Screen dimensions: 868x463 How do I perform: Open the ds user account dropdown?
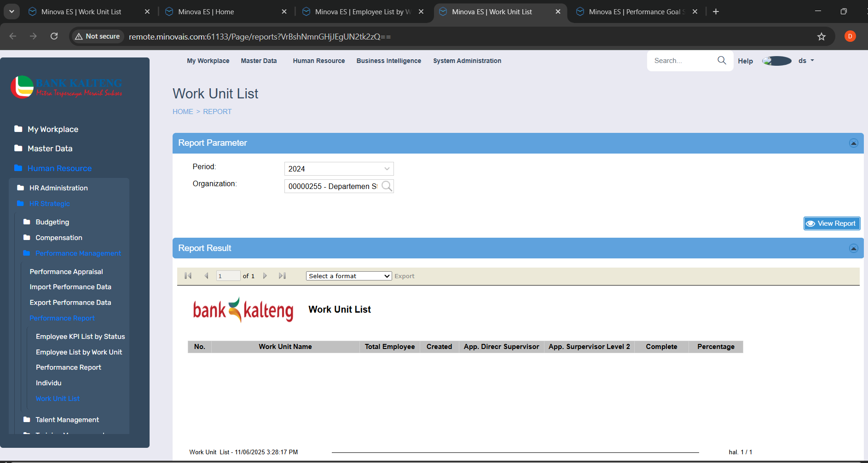pyautogui.click(x=806, y=61)
